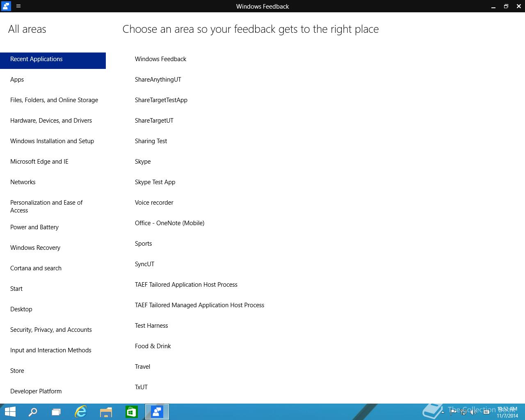525x420 pixels.
Task: Choose TAEF Tailored Application Host Process
Action: (x=186, y=285)
